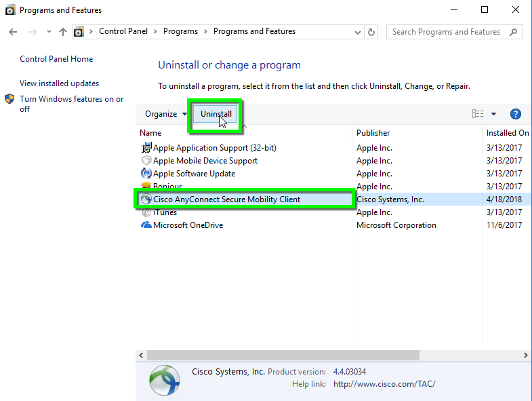Click the shield icon beside Windows features
Image resolution: width=532 pixels, height=401 pixels.
tap(9, 99)
